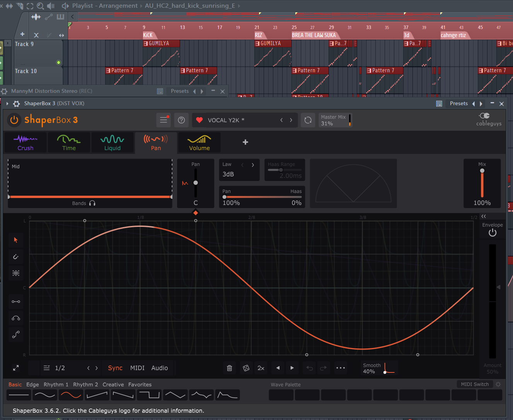
Task: Add a new shaper with the plus button
Action: click(245, 142)
